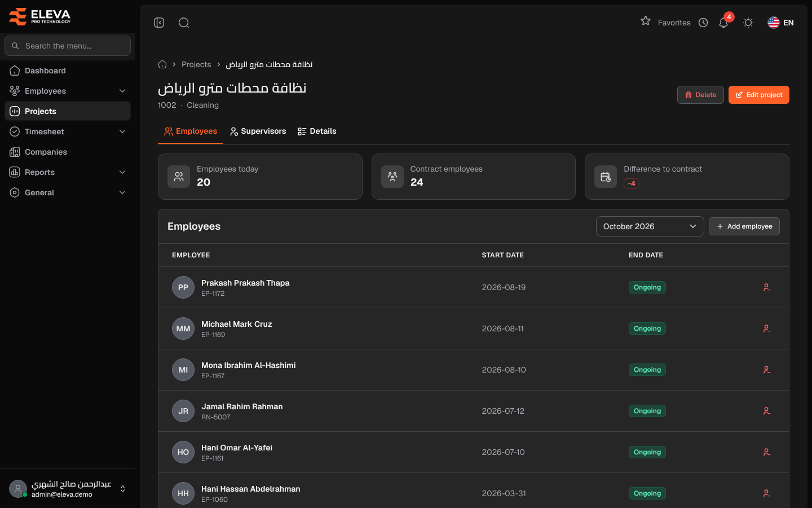Image resolution: width=812 pixels, height=508 pixels.
Task: Remove Jamal Rahim Rahman from project
Action: point(767,411)
